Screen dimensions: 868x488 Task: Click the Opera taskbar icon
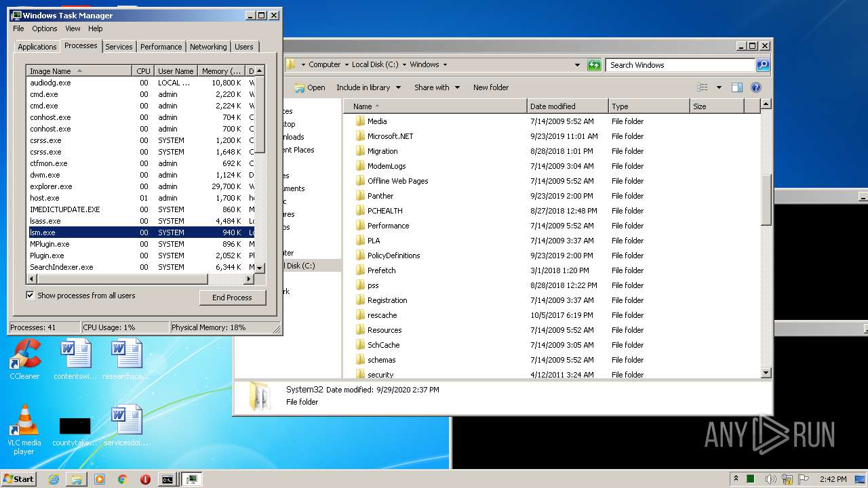[x=145, y=479]
